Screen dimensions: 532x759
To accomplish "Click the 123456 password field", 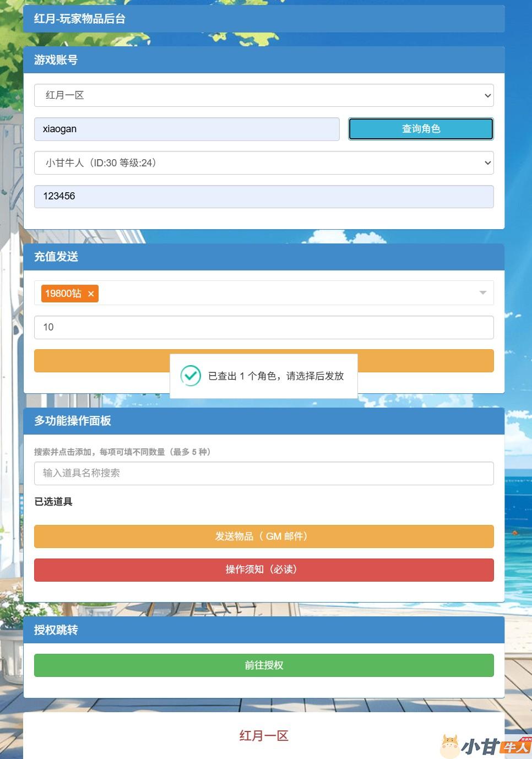I will (264, 197).
